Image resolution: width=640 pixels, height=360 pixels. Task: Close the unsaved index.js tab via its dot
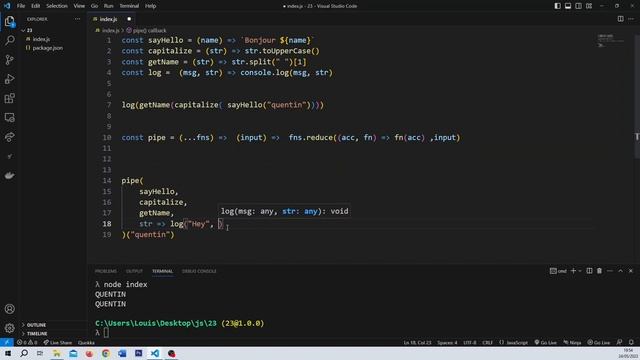(x=129, y=19)
